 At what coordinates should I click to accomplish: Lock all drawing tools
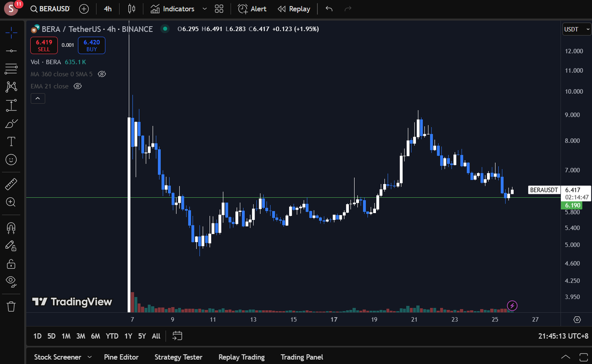tap(11, 263)
